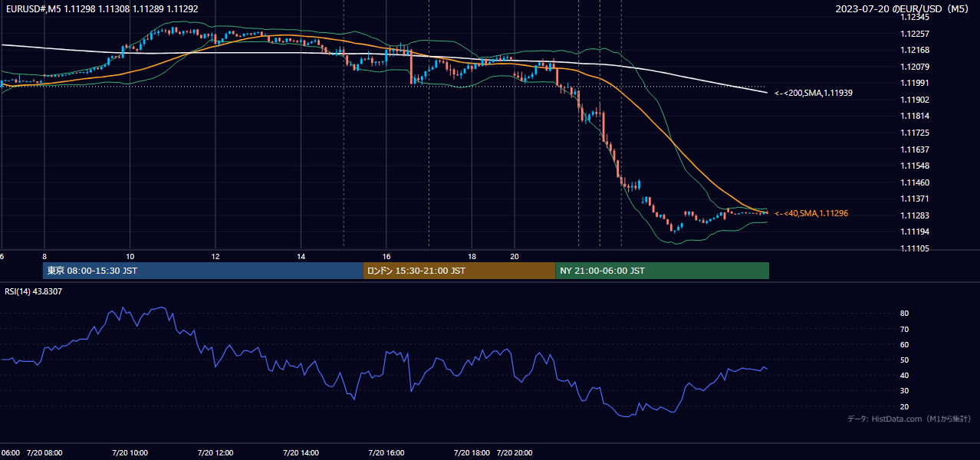Click price axis value 1.11460
980x460 pixels.
pos(914,182)
